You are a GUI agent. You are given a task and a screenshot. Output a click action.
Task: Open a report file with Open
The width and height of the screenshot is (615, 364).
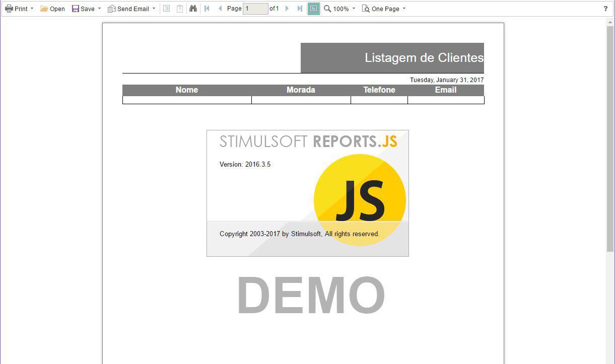coord(52,9)
